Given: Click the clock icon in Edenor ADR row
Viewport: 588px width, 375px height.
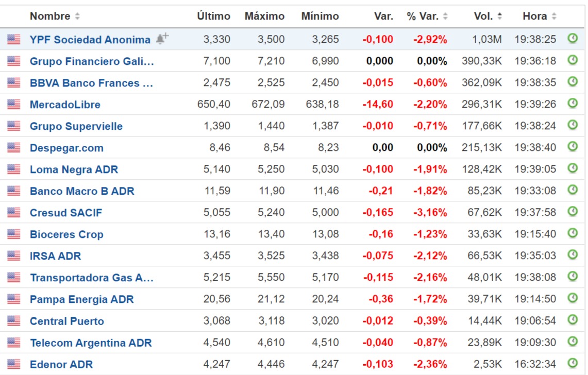Looking at the screenshot, I should tap(572, 363).
